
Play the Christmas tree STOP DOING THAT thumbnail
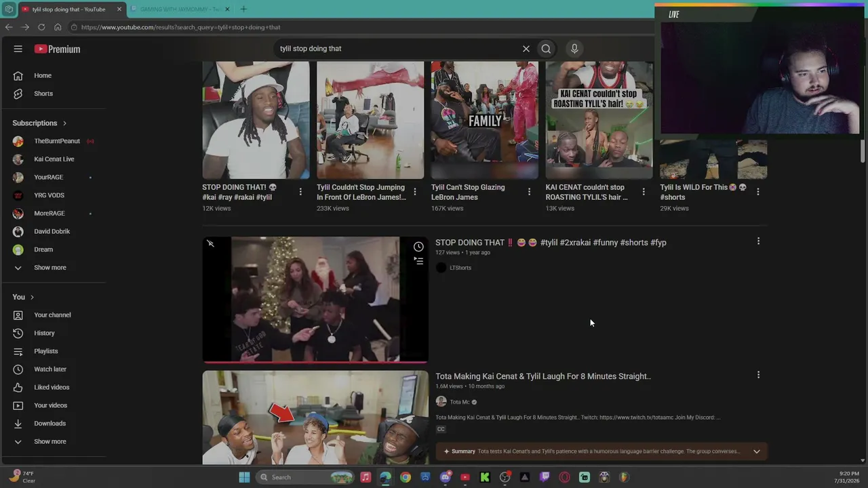(315, 300)
